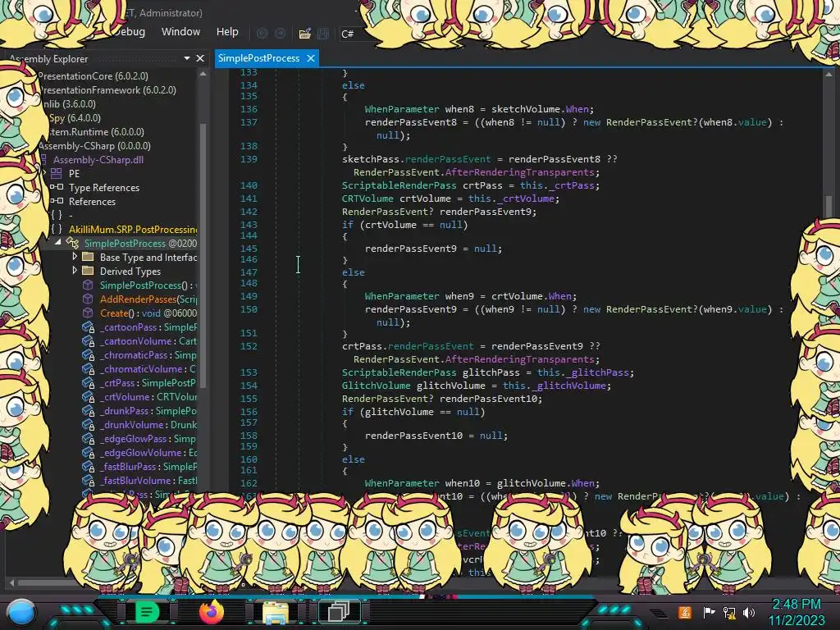Image resolution: width=840 pixels, height=630 pixels.
Task: Select _drunkVolume field in the tree
Action: coord(148,424)
